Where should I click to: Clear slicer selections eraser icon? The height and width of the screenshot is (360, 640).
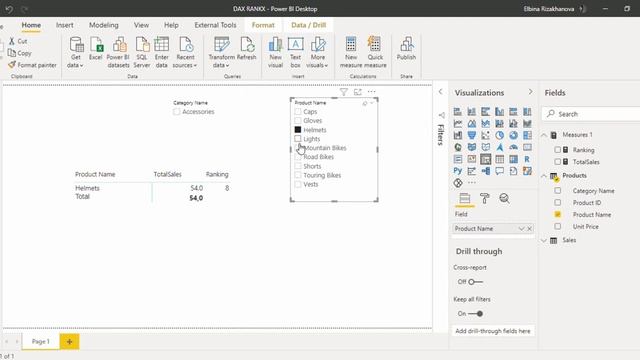click(x=364, y=103)
